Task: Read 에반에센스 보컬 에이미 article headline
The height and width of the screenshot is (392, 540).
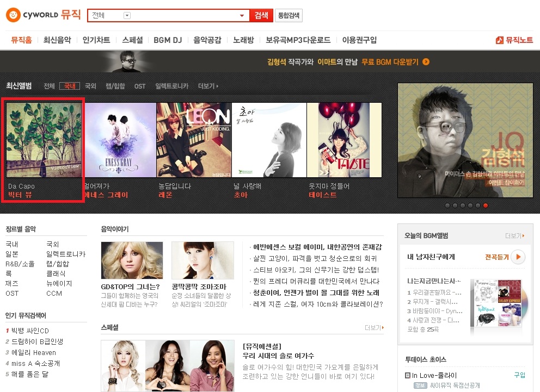Action: click(x=317, y=247)
